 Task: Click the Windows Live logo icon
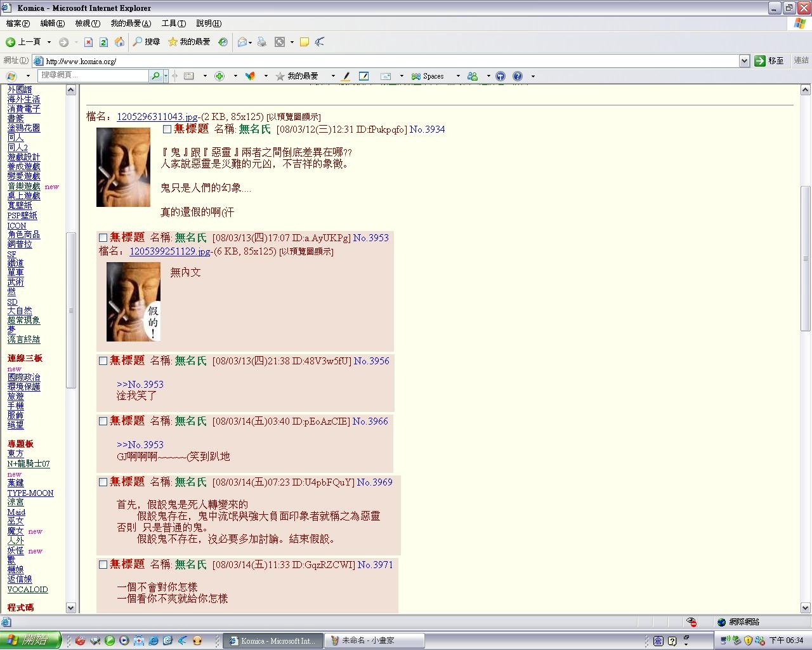[11, 76]
